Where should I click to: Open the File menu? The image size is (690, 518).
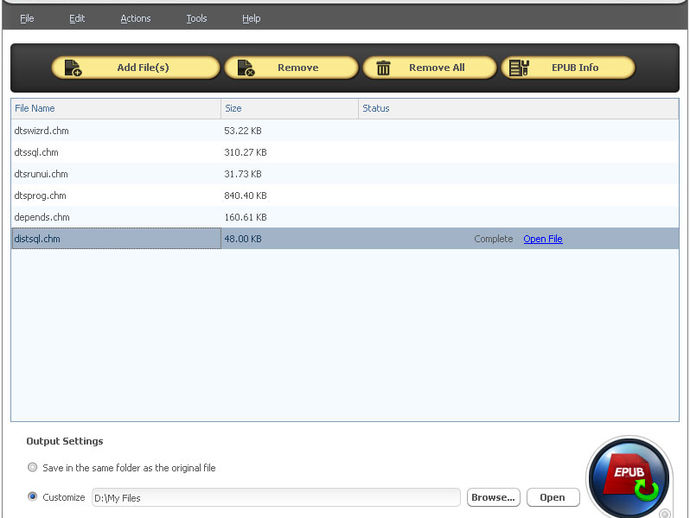tap(27, 18)
